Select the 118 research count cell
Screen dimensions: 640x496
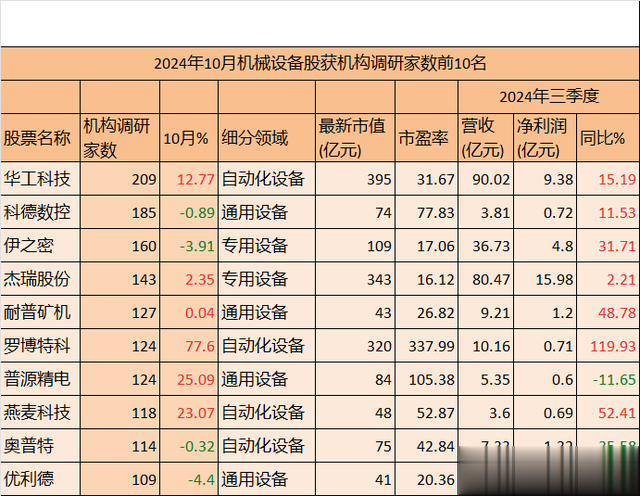120,413
